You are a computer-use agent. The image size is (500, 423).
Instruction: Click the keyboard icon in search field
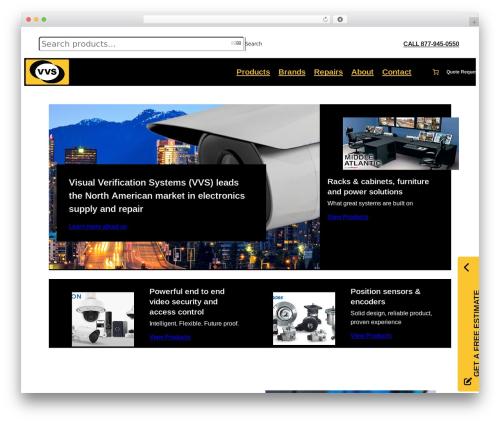(236, 43)
